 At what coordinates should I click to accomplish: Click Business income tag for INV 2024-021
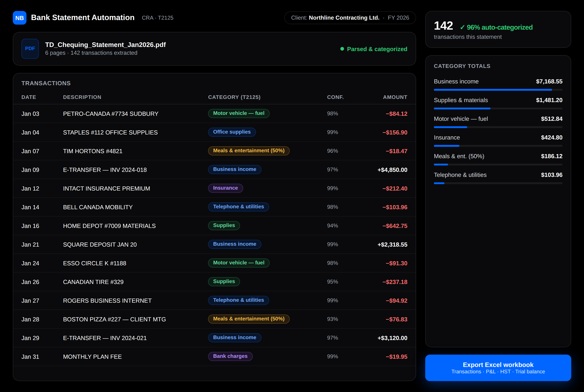click(235, 338)
